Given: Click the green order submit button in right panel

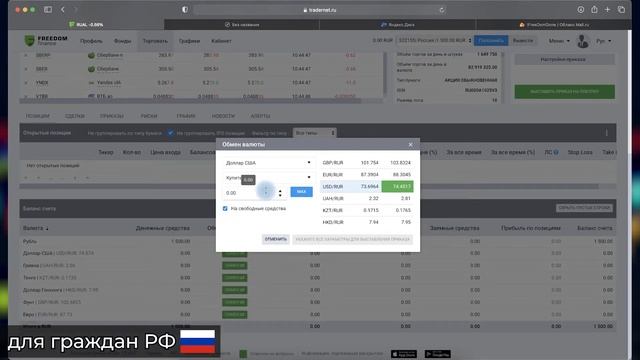Looking at the screenshot, I should click(x=564, y=91).
